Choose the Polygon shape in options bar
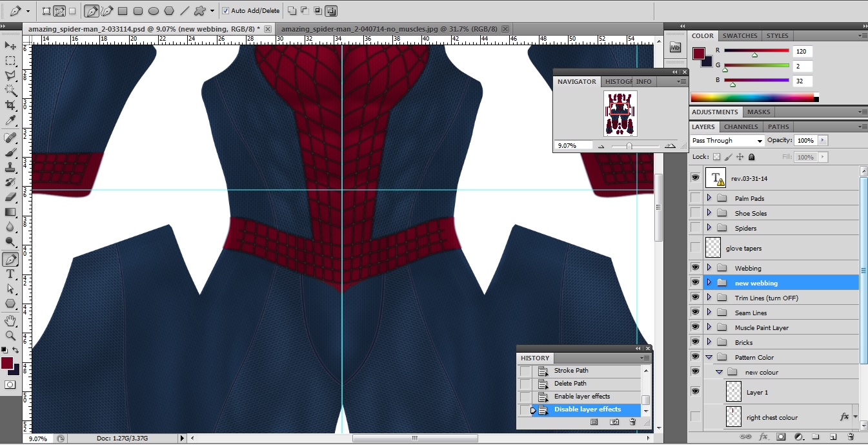 [169, 11]
